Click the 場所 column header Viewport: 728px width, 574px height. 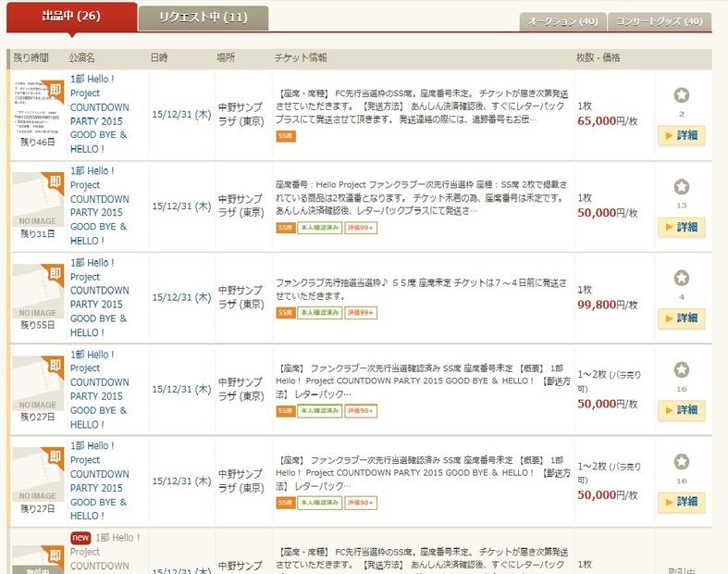pyautogui.click(x=226, y=58)
